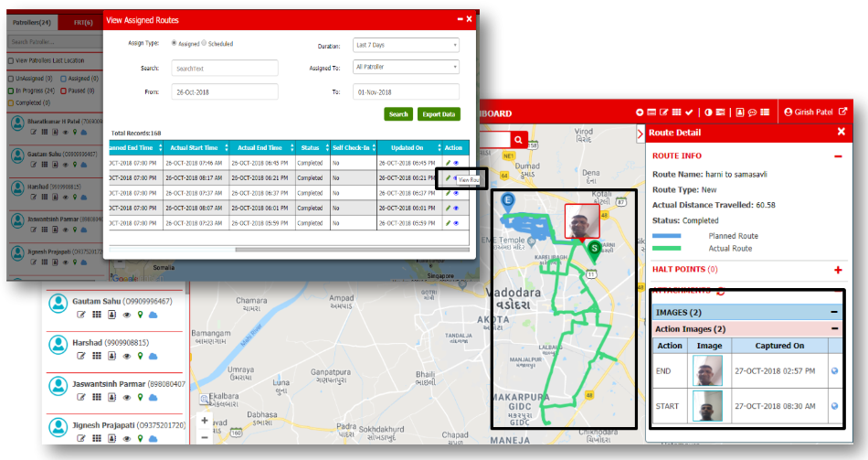The height and width of the screenshot is (460, 868).
Task: Click Harshad's blue cloud icon in lower list
Action: pyautogui.click(x=153, y=356)
